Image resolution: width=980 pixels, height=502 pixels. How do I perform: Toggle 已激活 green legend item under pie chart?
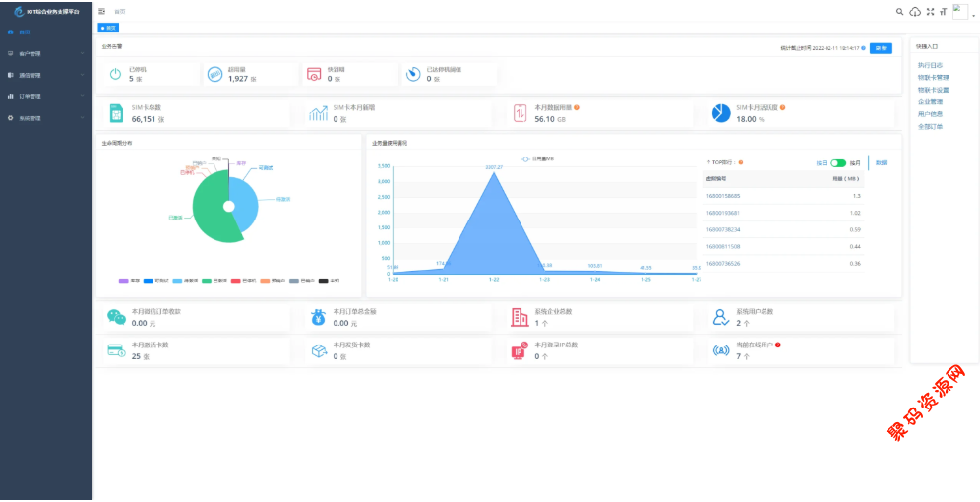pyautogui.click(x=214, y=281)
